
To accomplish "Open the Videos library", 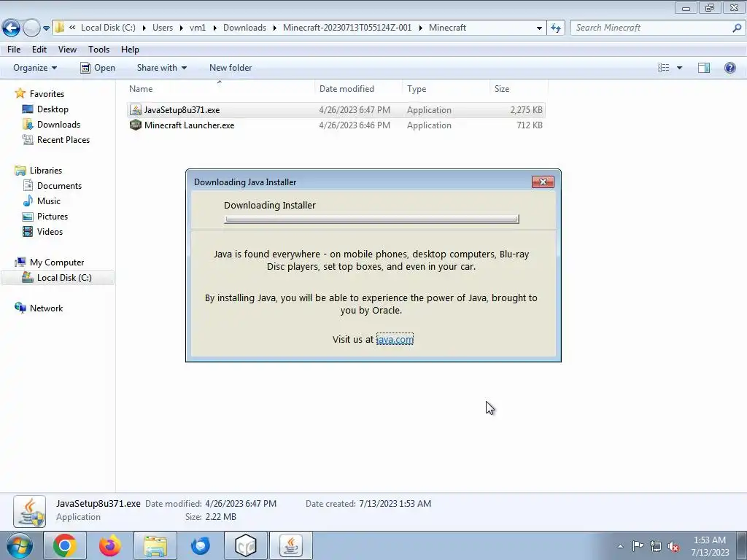I will click(x=50, y=231).
